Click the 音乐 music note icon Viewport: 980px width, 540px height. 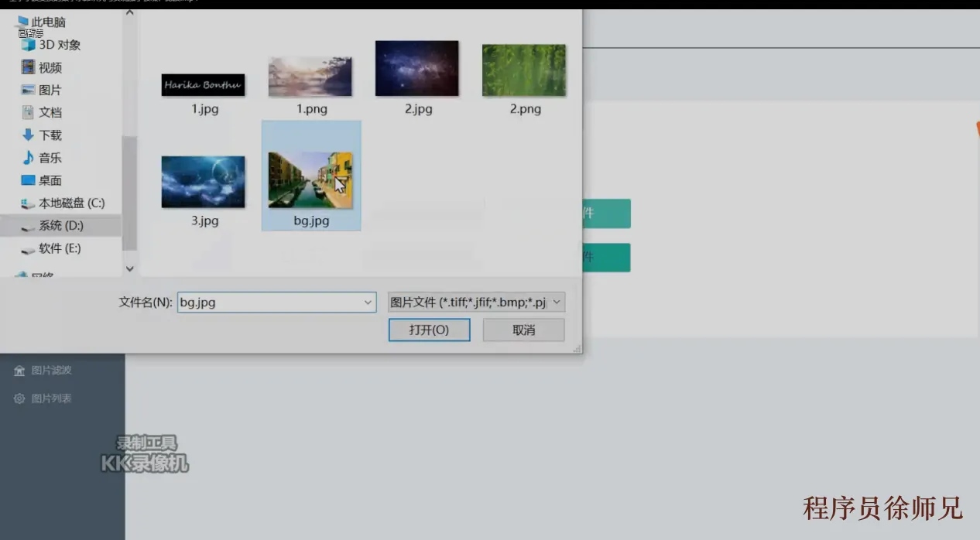29,157
